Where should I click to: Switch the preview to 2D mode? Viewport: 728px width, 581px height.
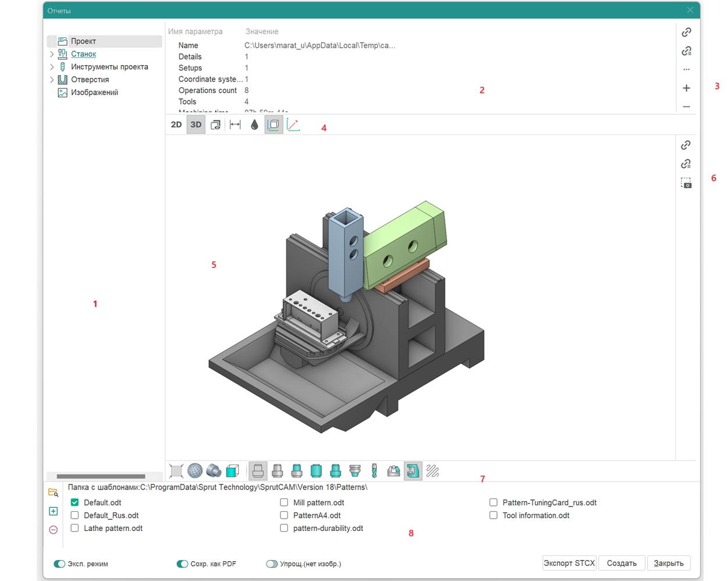pos(176,125)
